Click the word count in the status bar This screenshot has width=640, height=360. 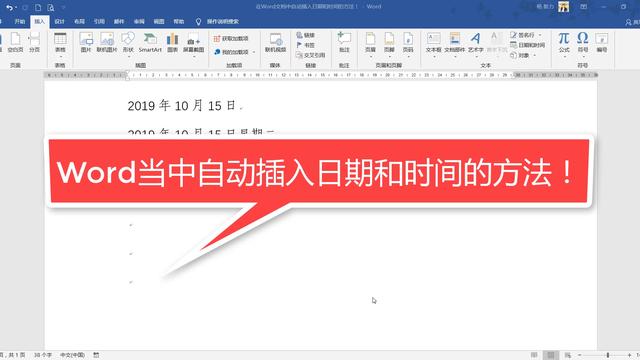pos(43,355)
